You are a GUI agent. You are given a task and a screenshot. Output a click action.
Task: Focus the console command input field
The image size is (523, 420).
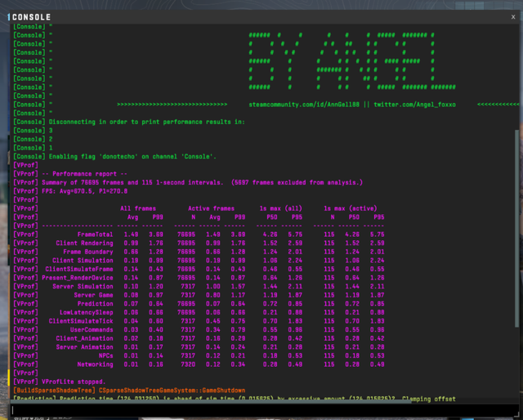[x=265, y=410]
